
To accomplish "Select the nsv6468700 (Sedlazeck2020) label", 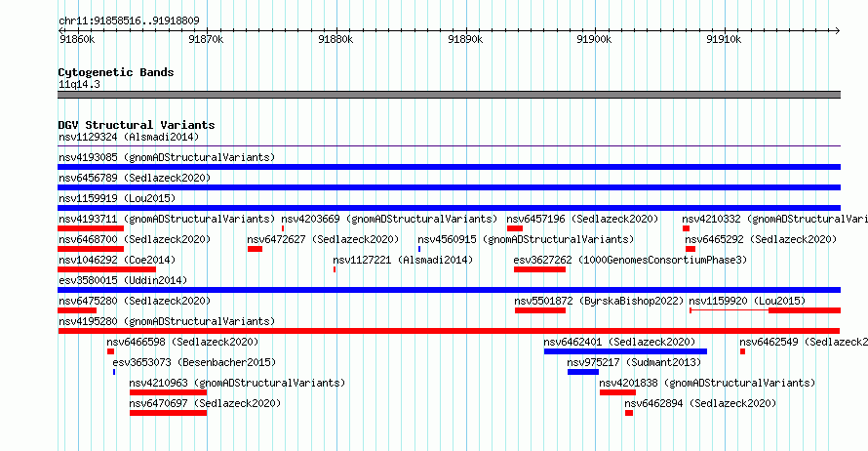I will coord(135,239).
